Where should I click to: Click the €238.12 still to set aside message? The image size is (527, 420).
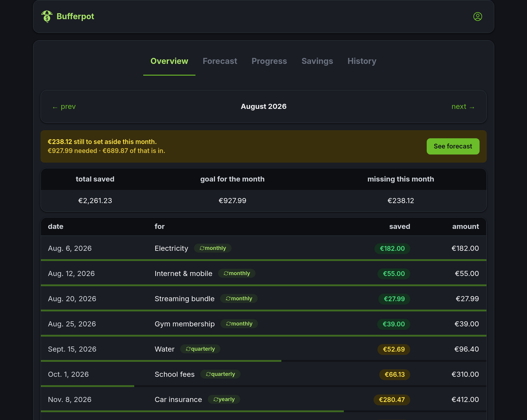(x=102, y=142)
